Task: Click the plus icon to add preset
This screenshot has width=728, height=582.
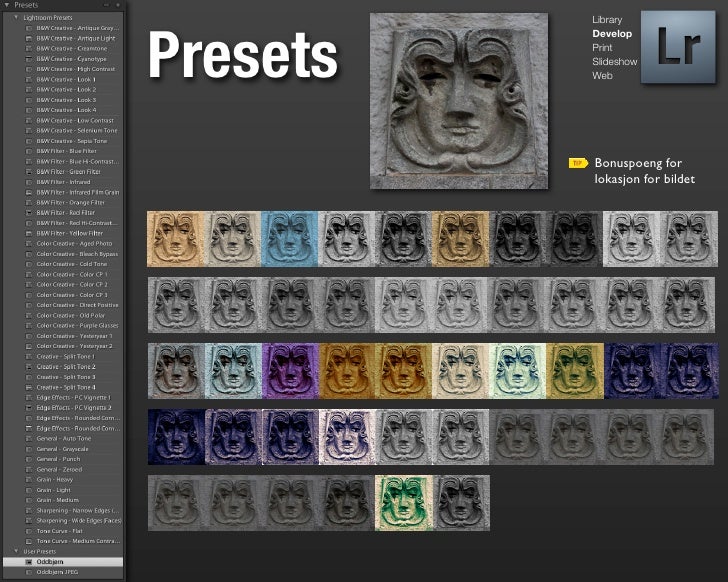Action: (118, 5)
